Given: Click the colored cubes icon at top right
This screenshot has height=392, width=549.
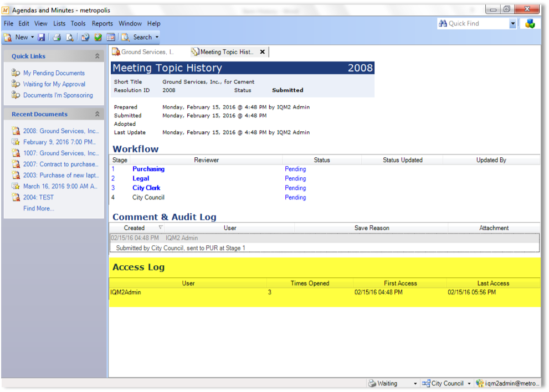Looking at the screenshot, I should tap(530, 24).
